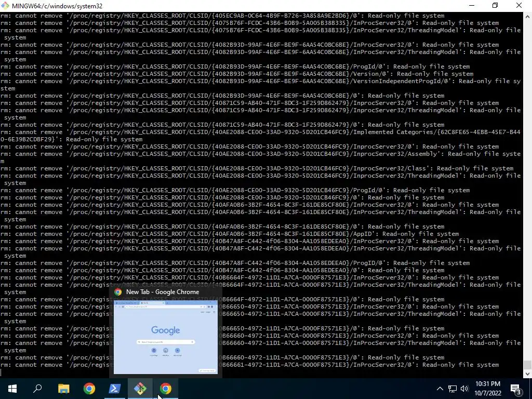Show hidden system tray icons
The image size is (532, 399).
click(x=440, y=389)
